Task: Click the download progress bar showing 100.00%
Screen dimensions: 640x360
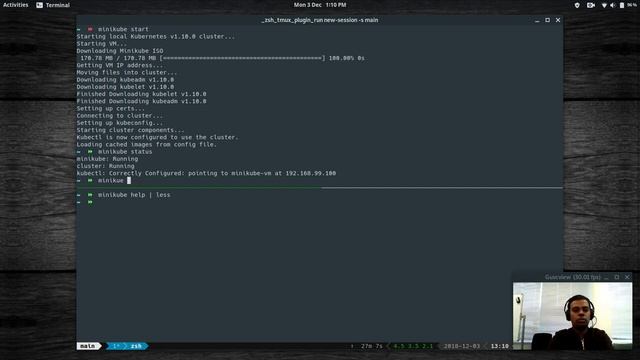Action: [x=243, y=58]
